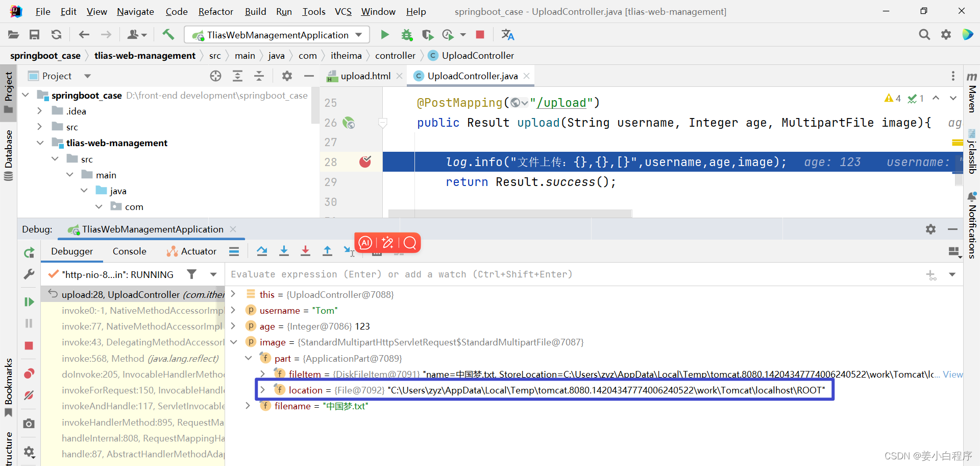Toggle the breakpoint on line 28

364,162
